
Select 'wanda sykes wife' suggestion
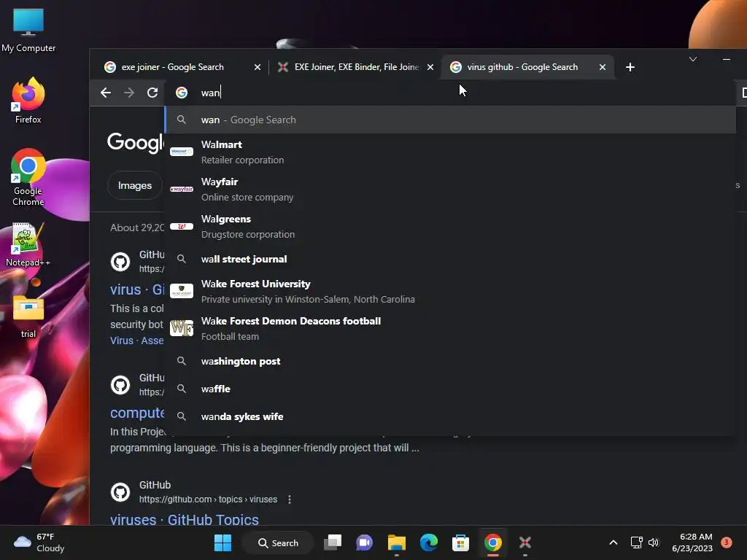click(450, 416)
